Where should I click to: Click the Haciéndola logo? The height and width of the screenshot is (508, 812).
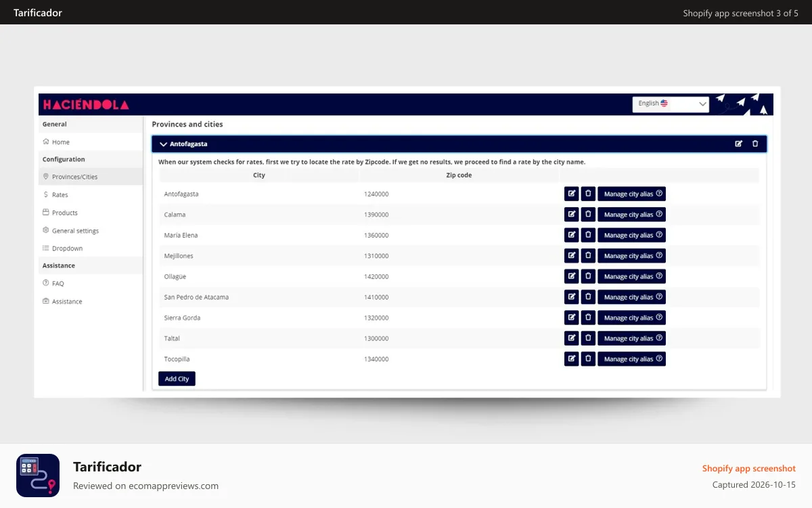[x=86, y=104]
